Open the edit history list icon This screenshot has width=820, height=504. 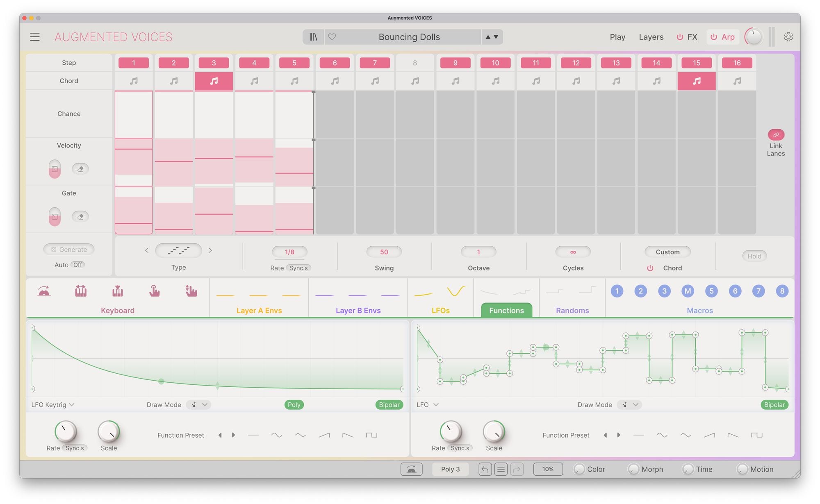click(501, 469)
